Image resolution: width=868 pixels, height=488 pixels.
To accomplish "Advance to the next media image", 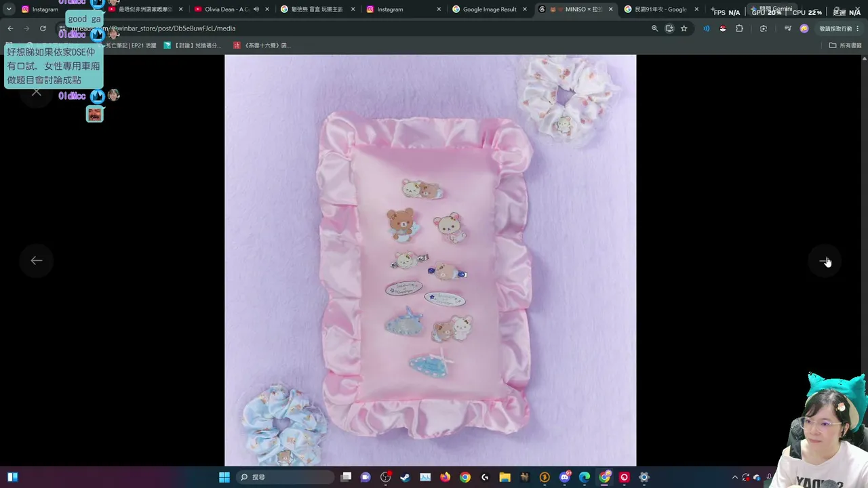I will (825, 261).
